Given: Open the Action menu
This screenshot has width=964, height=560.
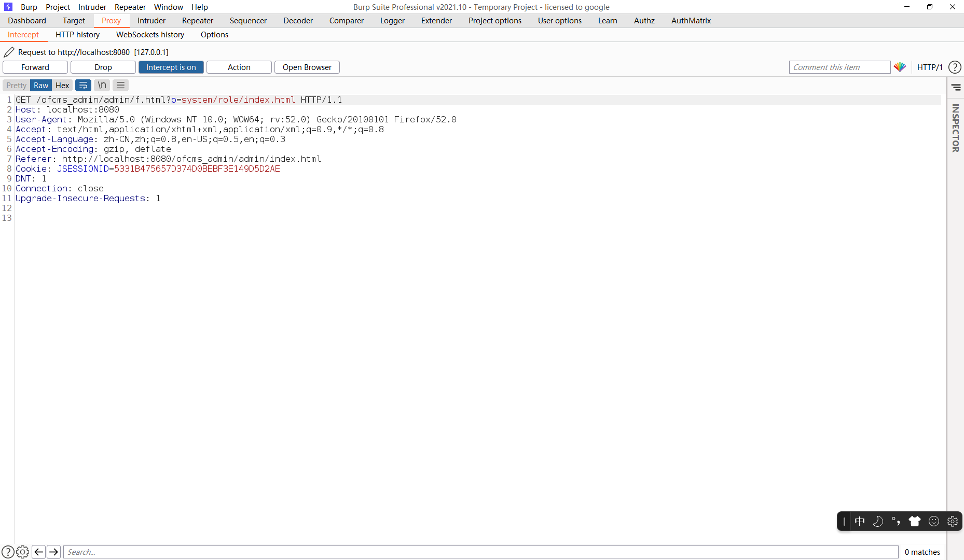Looking at the screenshot, I should tap(238, 67).
